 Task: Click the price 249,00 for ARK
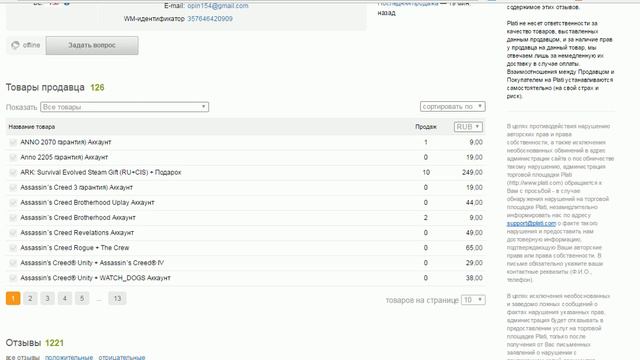coord(472,172)
